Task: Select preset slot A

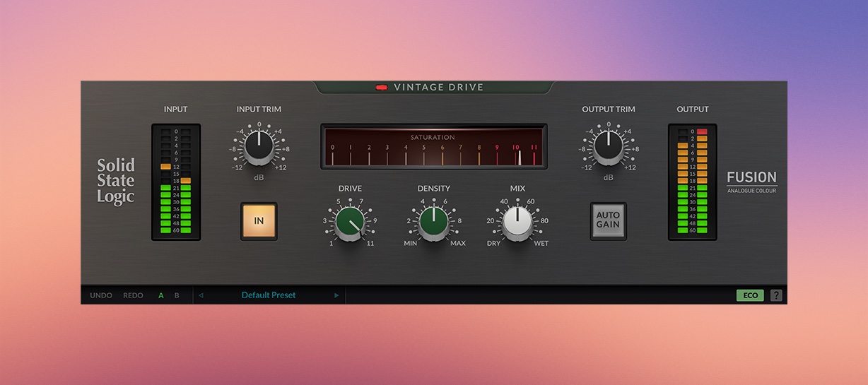Action: point(161,295)
